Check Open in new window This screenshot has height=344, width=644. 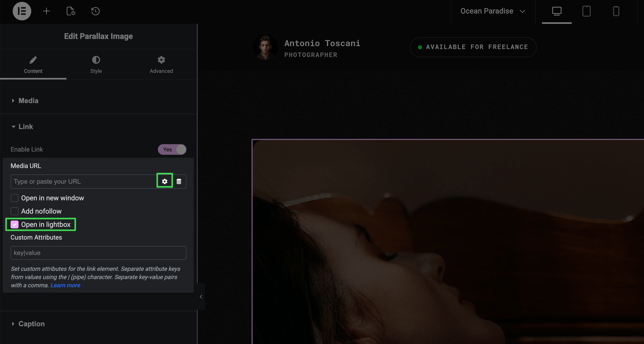[x=15, y=198]
